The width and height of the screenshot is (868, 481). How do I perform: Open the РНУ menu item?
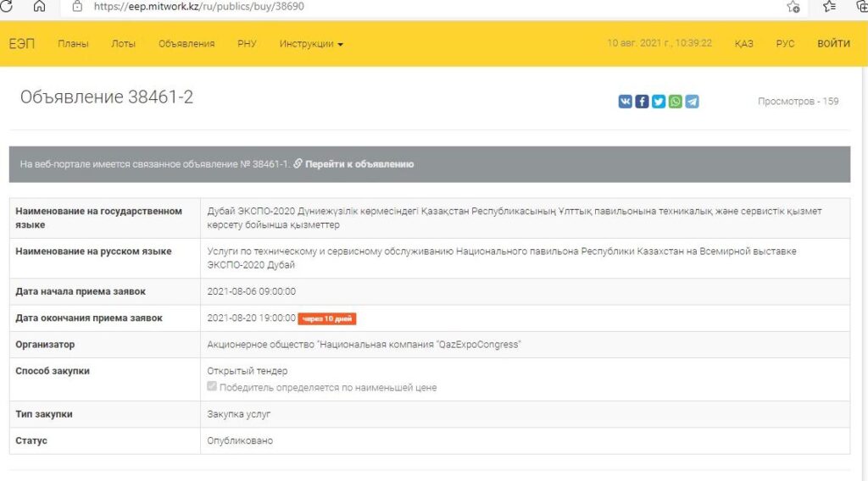click(x=247, y=44)
